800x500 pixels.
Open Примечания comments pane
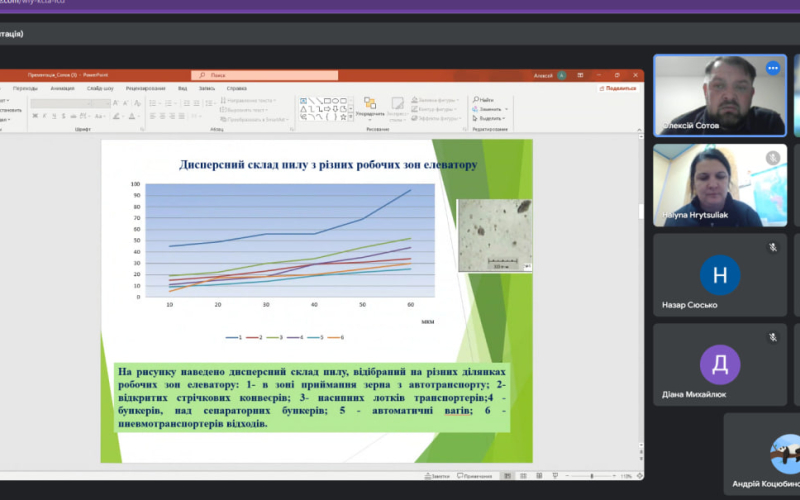pos(475,476)
